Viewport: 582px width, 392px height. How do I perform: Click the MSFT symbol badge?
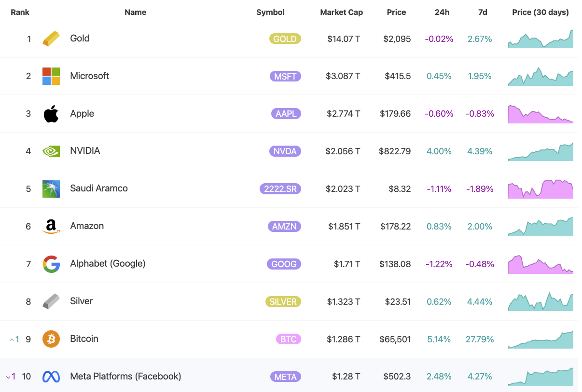(285, 76)
